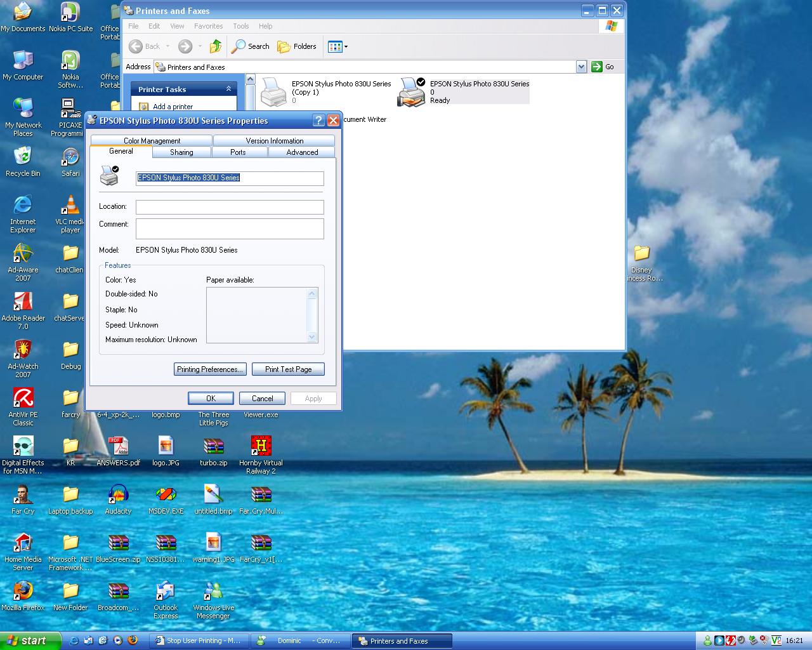
Task: Select Windows Live Messenger desktop icon
Action: [213, 600]
